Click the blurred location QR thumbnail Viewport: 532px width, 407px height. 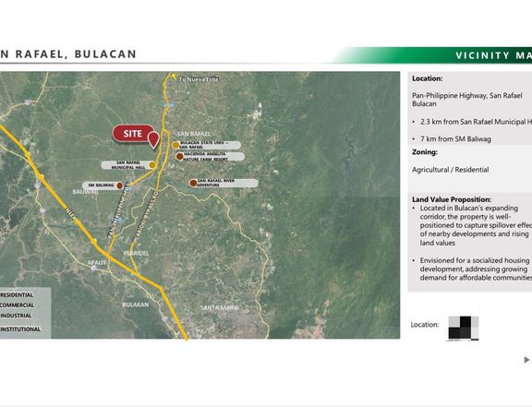(464, 328)
